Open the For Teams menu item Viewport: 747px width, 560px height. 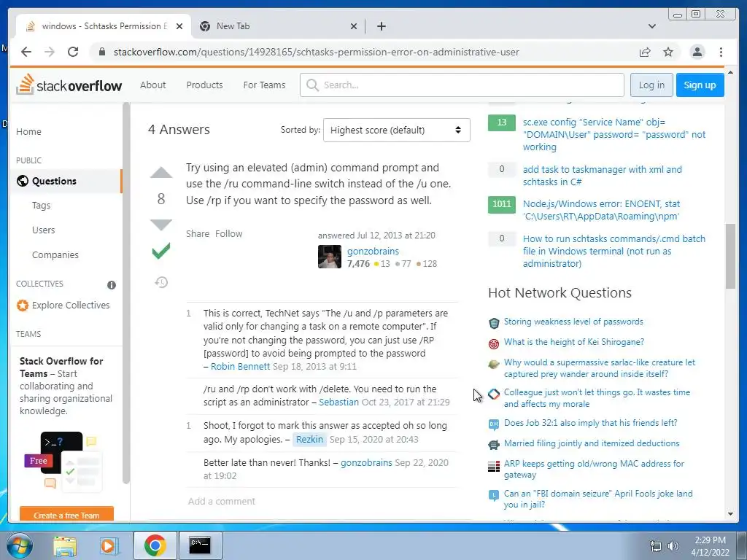coord(264,85)
